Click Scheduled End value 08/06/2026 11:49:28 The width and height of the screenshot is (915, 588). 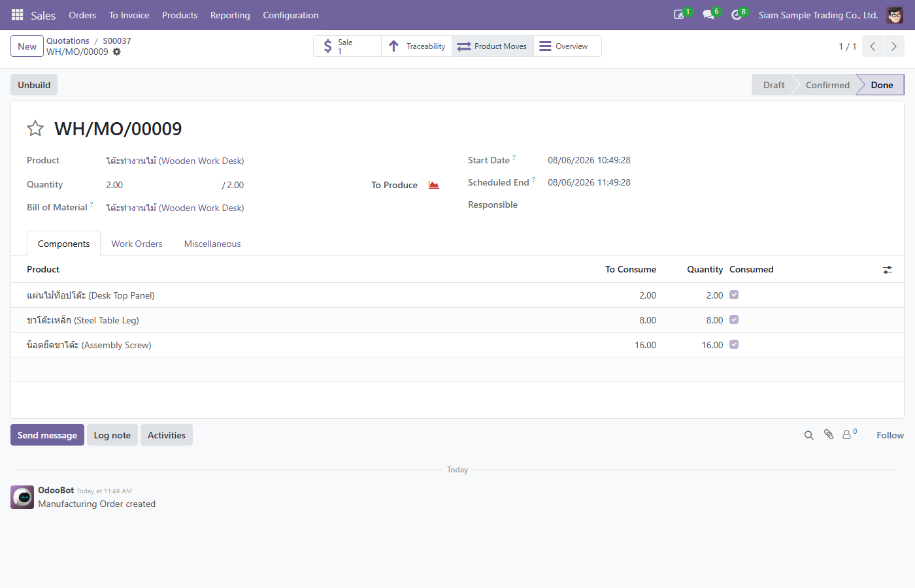pyautogui.click(x=589, y=182)
